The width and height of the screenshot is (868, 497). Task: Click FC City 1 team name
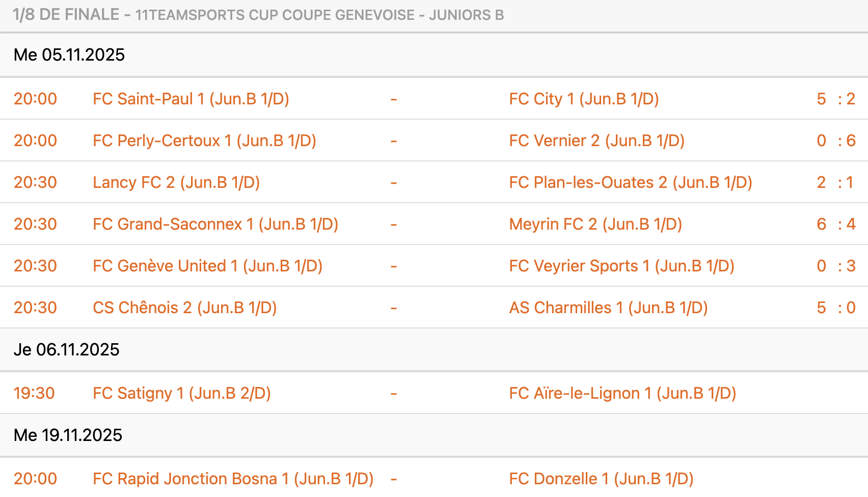coord(584,99)
